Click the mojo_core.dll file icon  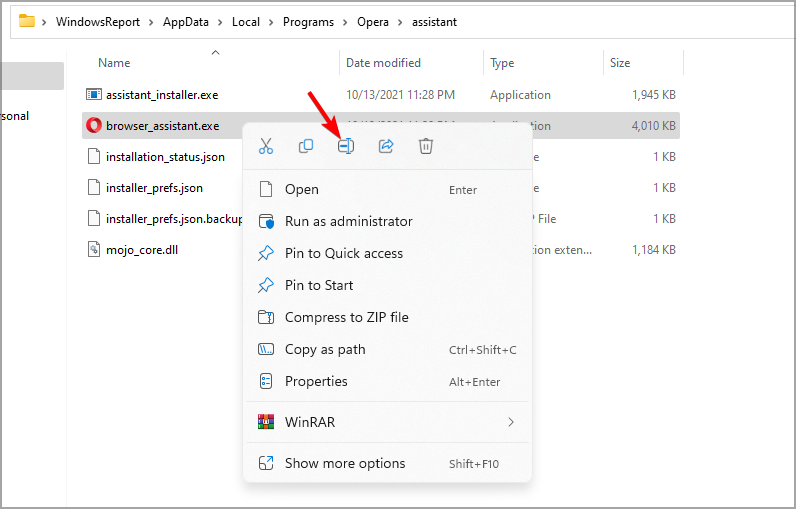[94, 249]
